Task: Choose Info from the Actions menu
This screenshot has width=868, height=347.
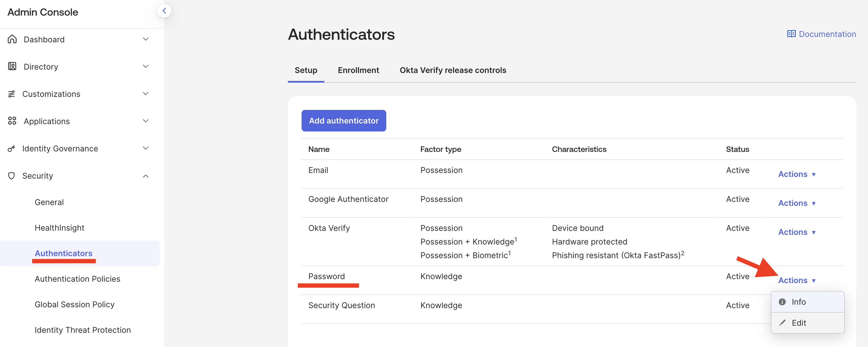Action: (x=807, y=302)
